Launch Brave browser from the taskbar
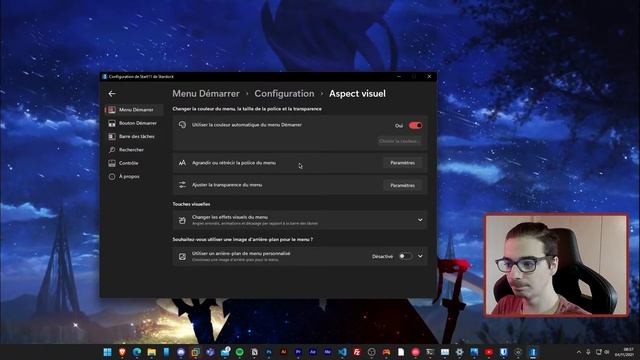Viewport: 640px width, 360px height. coord(122,352)
